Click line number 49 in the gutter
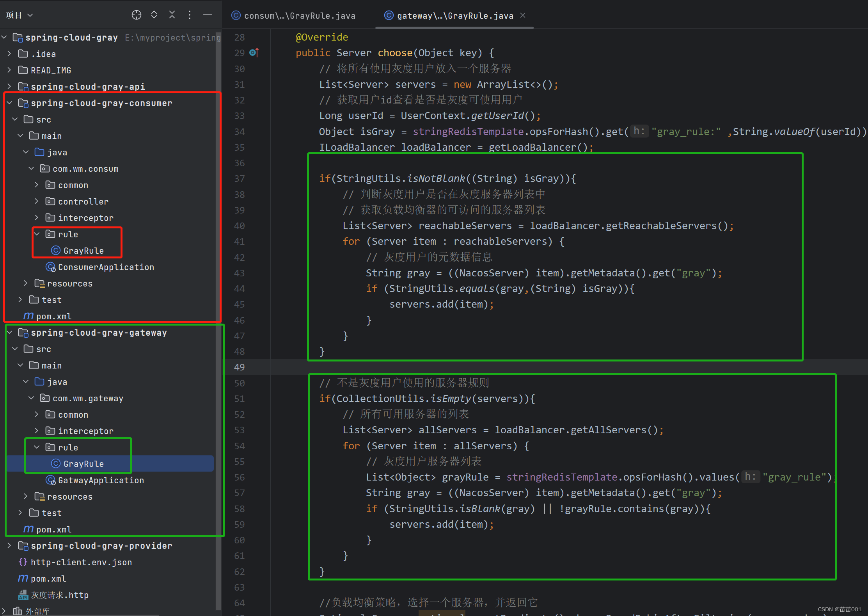 coord(239,367)
